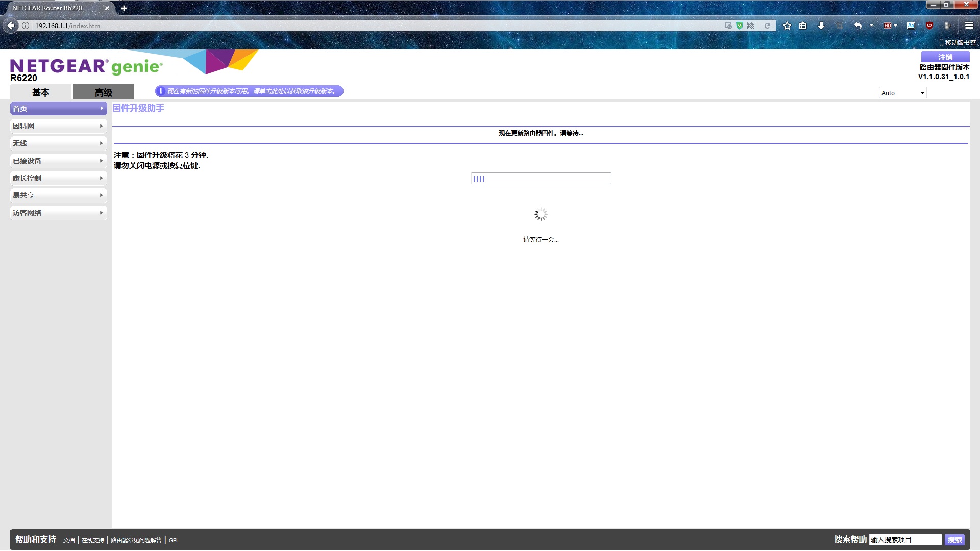Click the firmware update progress bar
This screenshot has width=980, height=551.
point(541,179)
